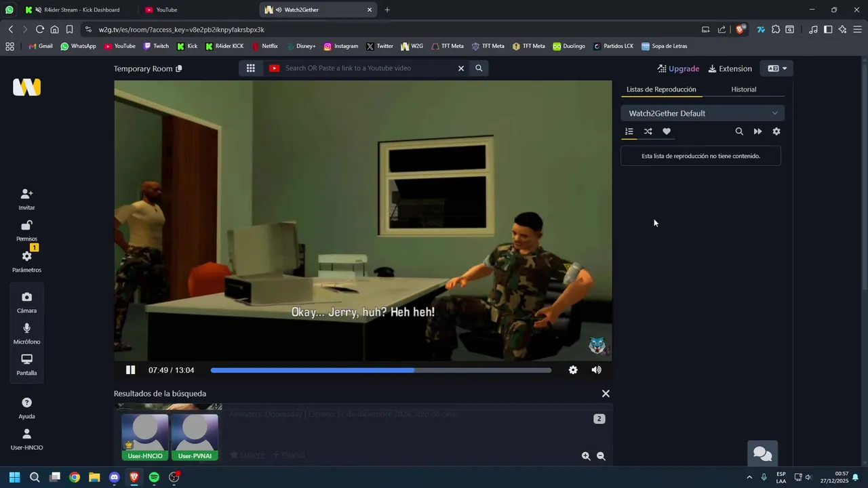The height and width of the screenshot is (488, 868).
Task: Click the heart favorites icon
Action: tap(667, 131)
